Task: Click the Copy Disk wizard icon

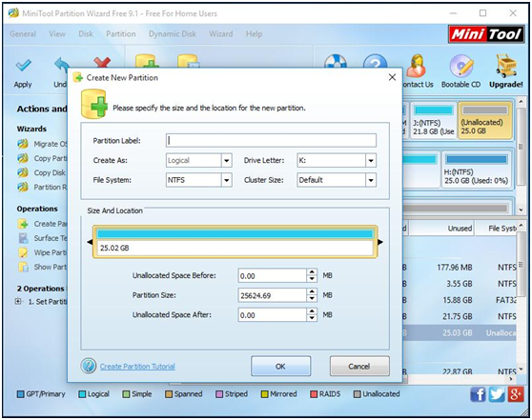Action: coord(23,172)
